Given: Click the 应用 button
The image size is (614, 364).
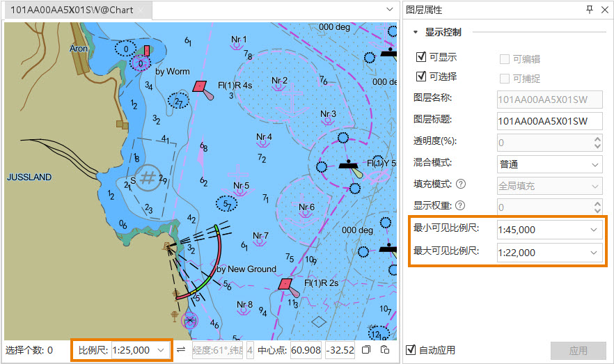Looking at the screenshot, I should tap(578, 351).
